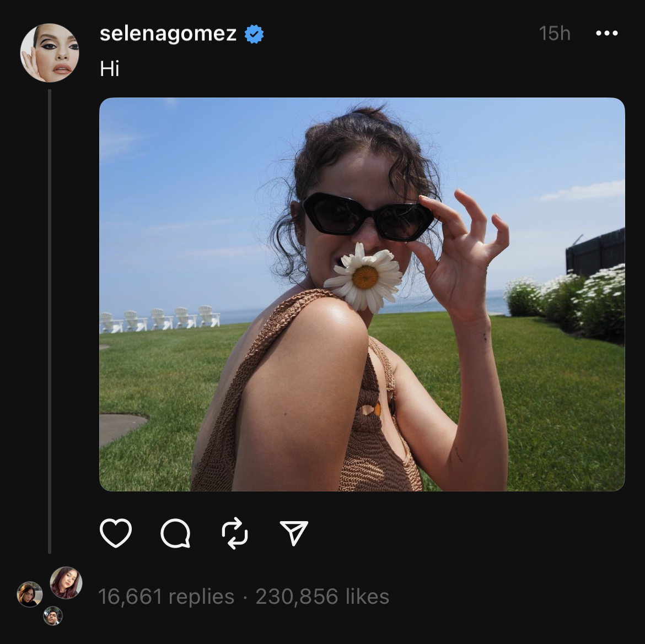The width and height of the screenshot is (645, 644).
Task: Share the post via paper plane icon
Action: (294, 533)
